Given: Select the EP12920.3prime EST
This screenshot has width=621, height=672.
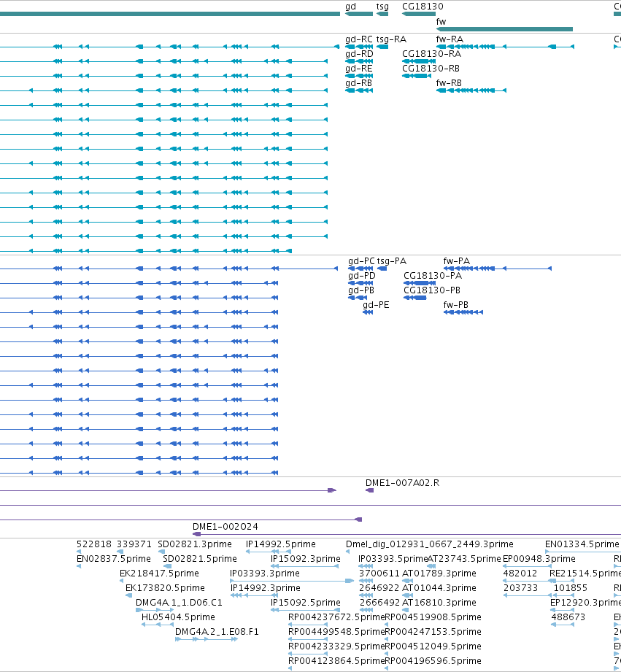Looking at the screenshot, I should (x=562, y=610).
